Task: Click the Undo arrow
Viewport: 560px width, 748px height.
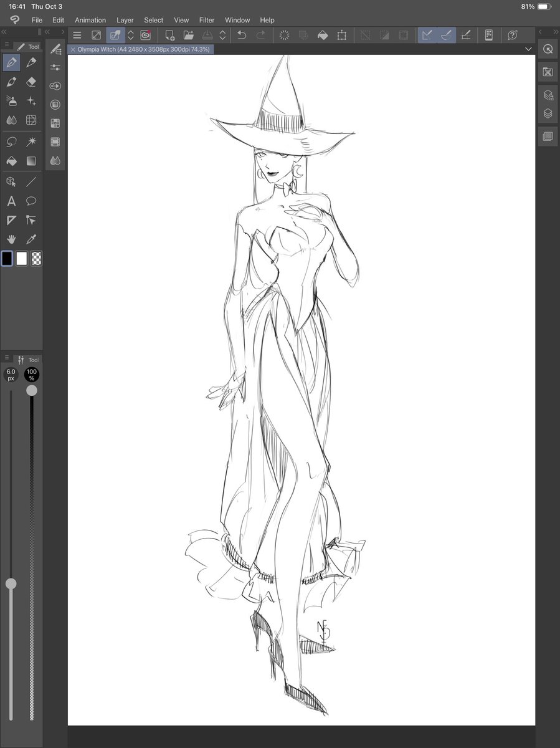Action: pos(242,35)
